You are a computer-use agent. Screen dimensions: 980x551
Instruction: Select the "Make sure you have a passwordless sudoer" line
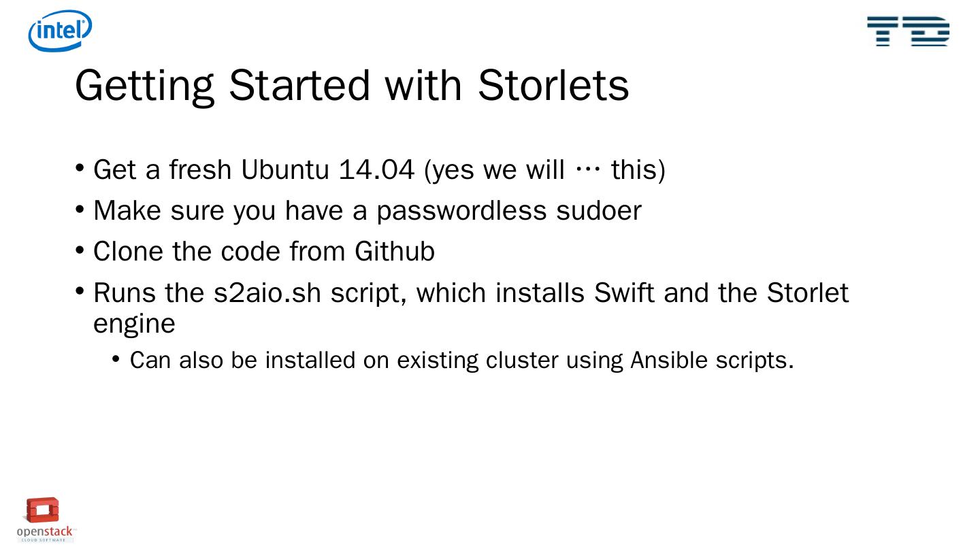click(x=367, y=210)
